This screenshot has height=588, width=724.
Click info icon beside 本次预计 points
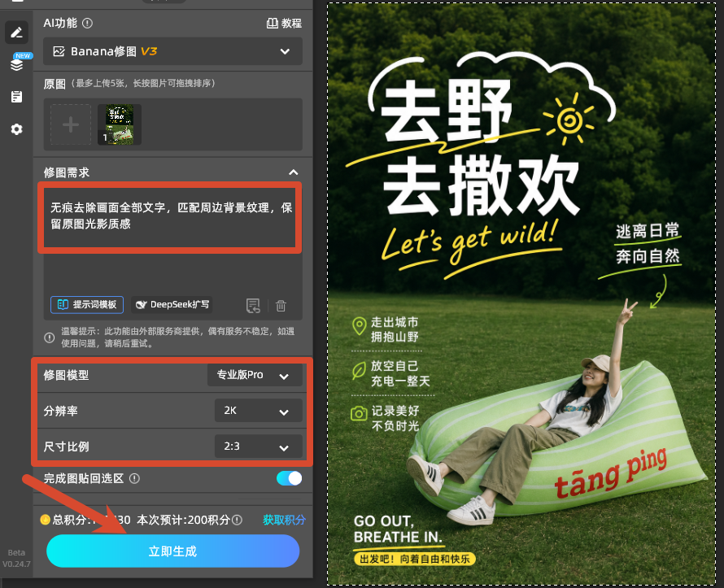coord(237,520)
